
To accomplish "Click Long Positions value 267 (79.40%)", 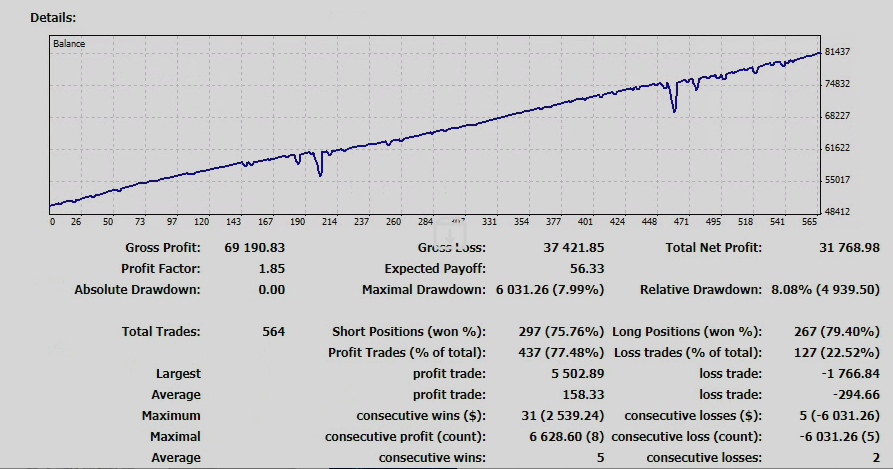I will coord(837,332).
